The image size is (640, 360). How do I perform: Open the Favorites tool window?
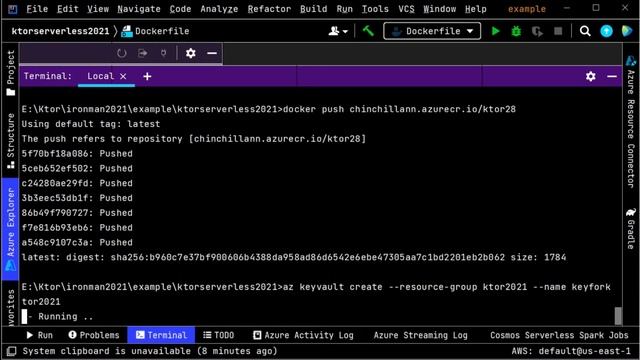(x=11, y=307)
